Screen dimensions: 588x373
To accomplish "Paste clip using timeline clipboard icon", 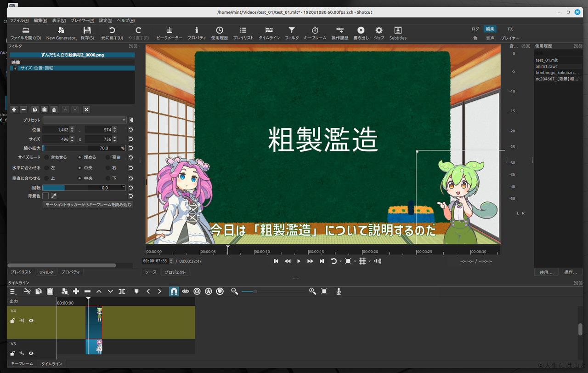I will (50, 291).
